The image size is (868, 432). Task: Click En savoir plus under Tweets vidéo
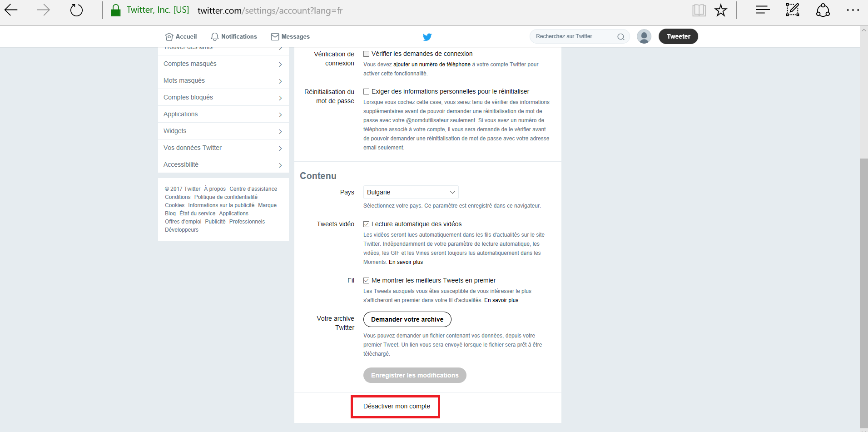click(x=406, y=262)
